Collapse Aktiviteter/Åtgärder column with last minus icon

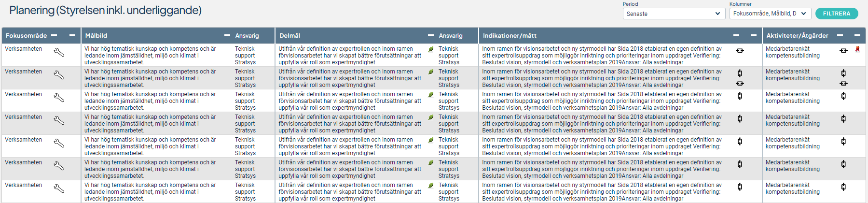[x=857, y=35]
